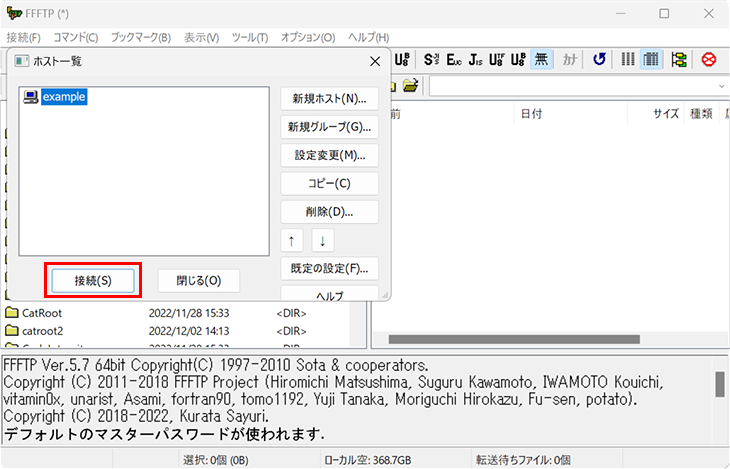Viewport: 730px width, 469px height.
Task: Click log line FFFTP Ver.5.7 64bit
Action: pyautogui.click(x=216, y=365)
